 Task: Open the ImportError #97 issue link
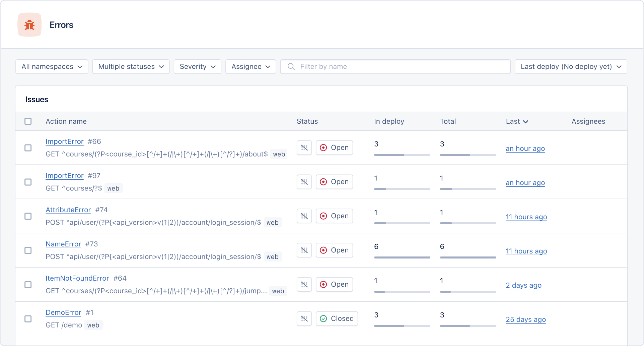point(65,176)
